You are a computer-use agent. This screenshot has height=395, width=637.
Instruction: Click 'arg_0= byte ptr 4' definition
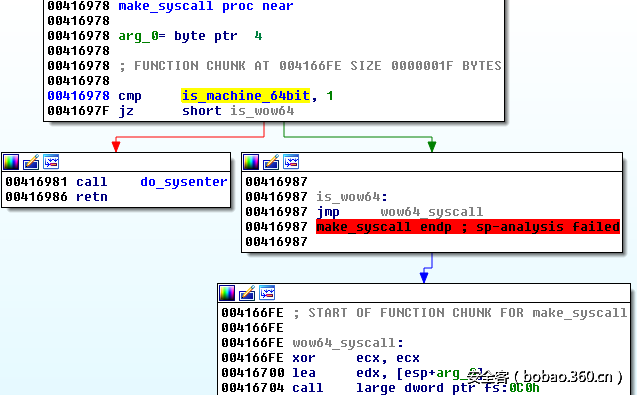pyautogui.click(x=190, y=36)
